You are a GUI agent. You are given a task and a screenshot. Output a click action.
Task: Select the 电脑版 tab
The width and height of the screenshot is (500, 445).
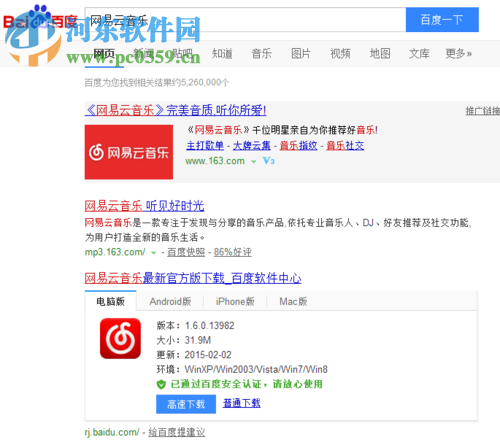(x=110, y=301)
